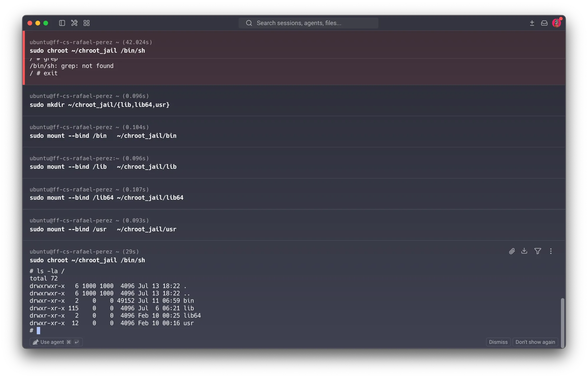Screen dimensions: 588x378
Task: Open the user avatar at top right
Action: 557,23
